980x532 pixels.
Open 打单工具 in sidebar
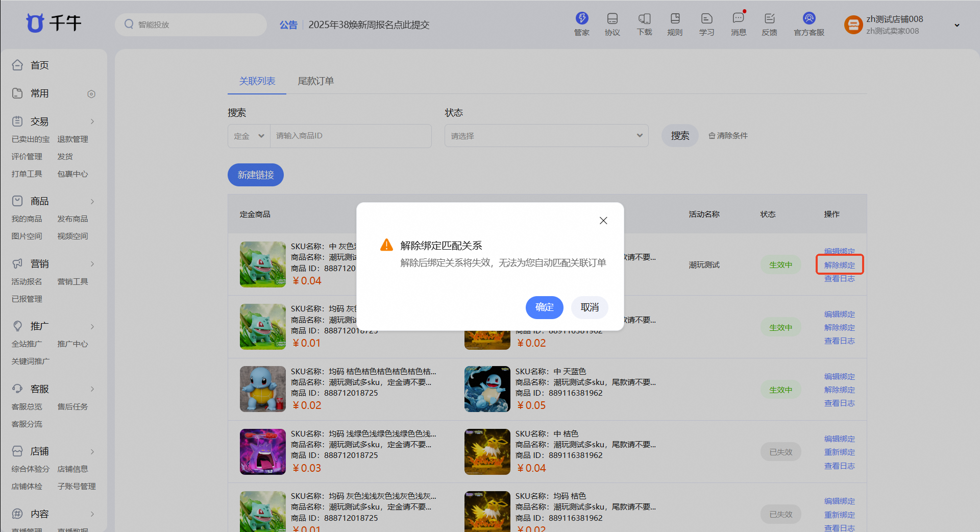27,174
